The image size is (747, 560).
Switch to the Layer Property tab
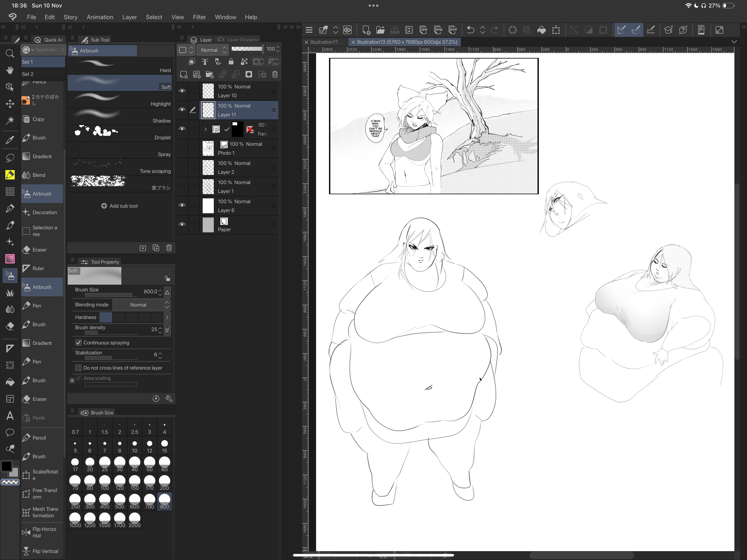pyautogui.click(x=238, y=39)
